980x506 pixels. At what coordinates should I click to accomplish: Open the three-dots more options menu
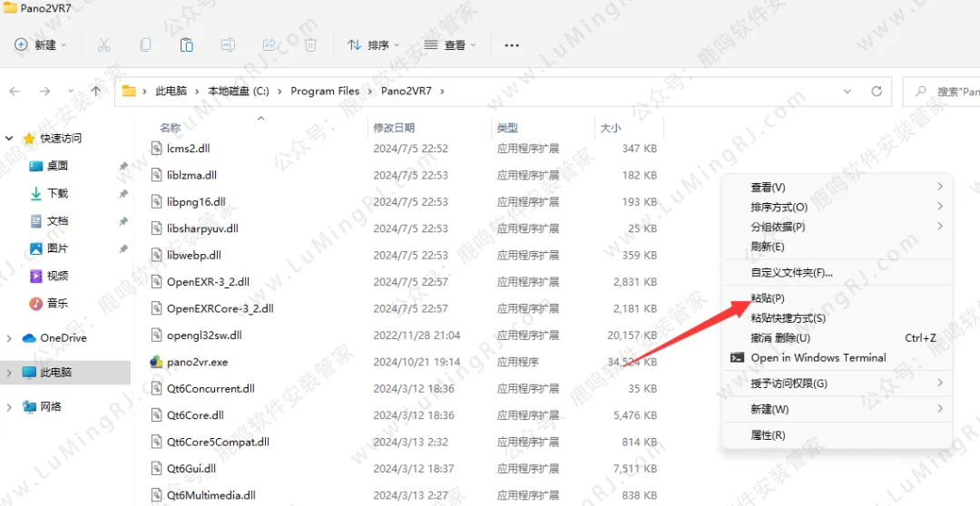pos(512,45)
